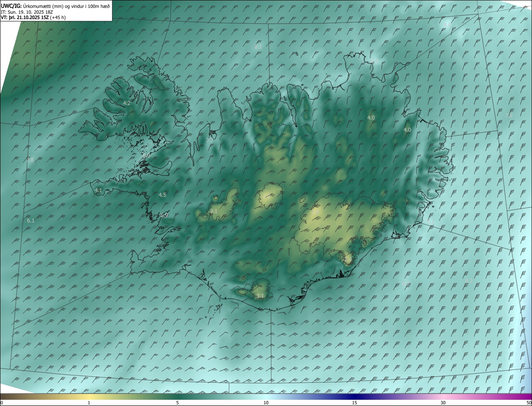This screenshot has width=532, height=406.
Task: Select the 6.9 value label
Action: pyautogui.click(x=164, y=215)
